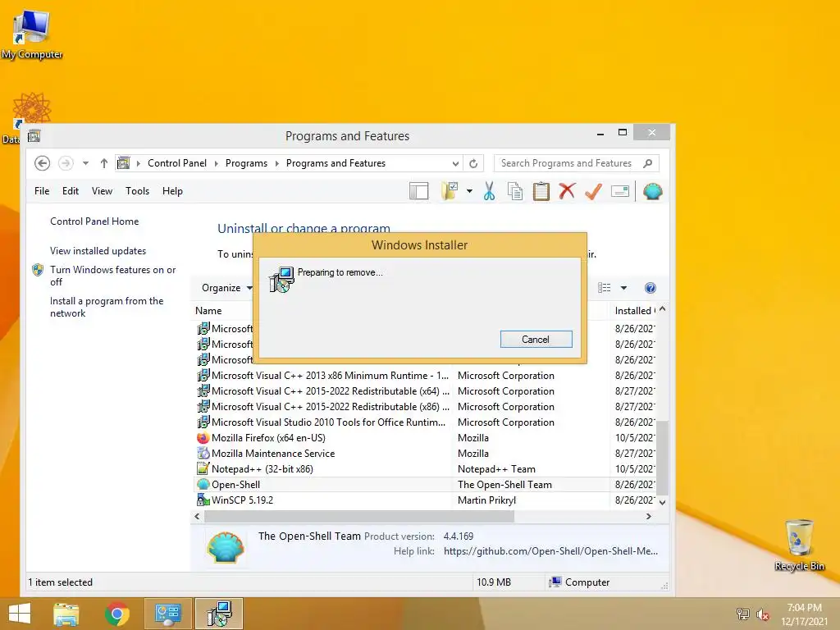Click the red X Delete icon
The image size is (840, 630).
(x=567, y=191)
